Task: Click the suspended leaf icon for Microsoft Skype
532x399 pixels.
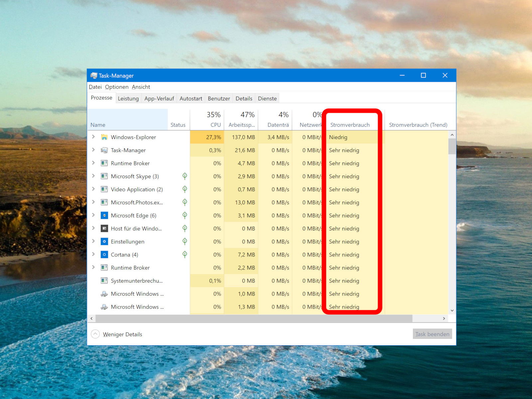Action: coord(185,176)
